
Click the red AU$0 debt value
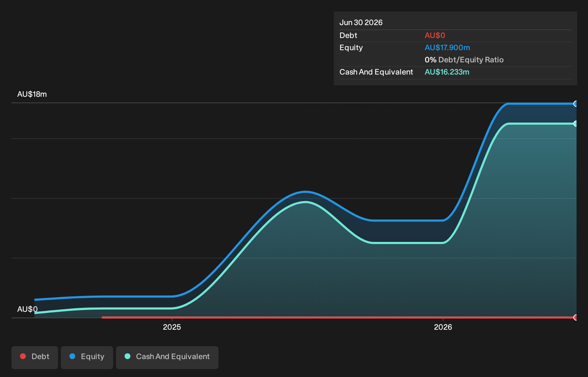(435, 35)
